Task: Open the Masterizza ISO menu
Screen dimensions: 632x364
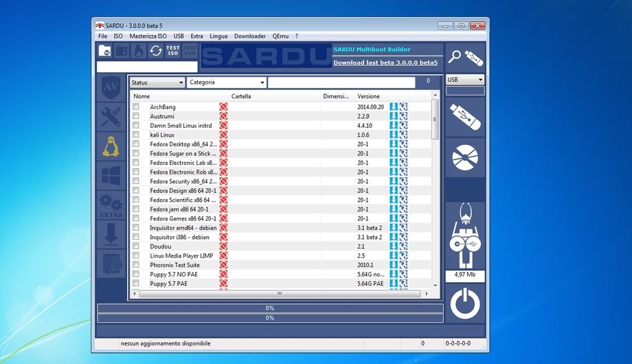Action: pos(148,36)
